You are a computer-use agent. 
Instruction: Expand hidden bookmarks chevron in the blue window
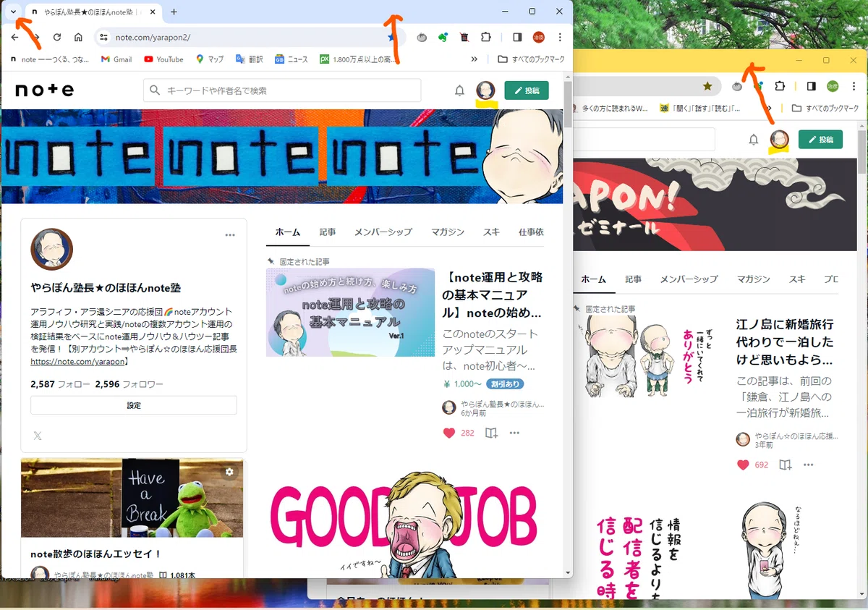(475, 59)
